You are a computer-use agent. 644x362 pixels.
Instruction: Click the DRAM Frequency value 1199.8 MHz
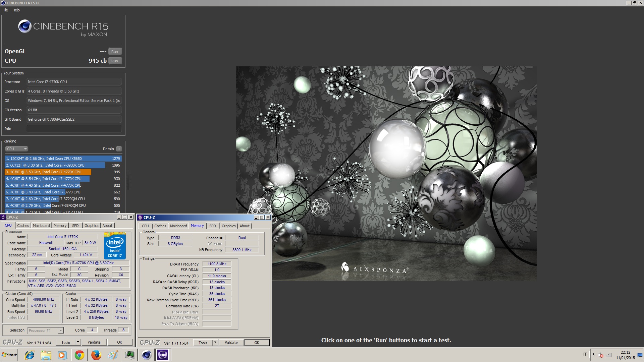tap(217, 264)
